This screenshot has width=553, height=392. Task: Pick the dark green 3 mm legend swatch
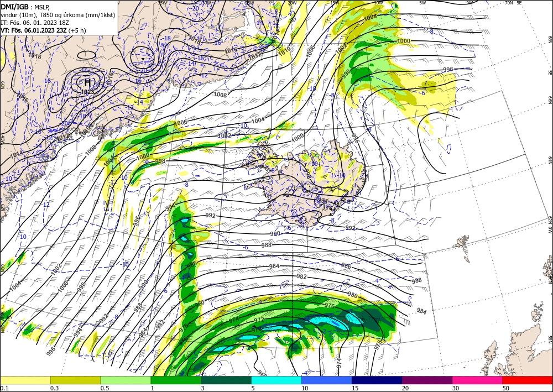(226, 380)
